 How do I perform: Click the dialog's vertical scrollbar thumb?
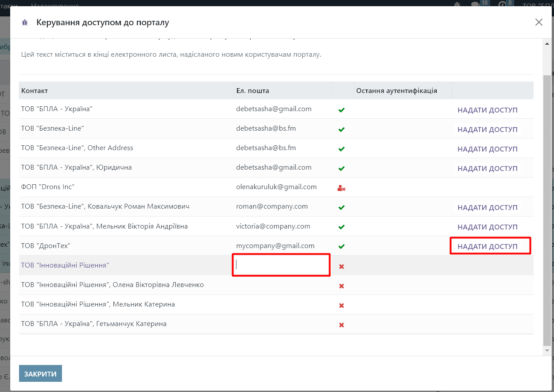pyautogui.click(x=547, y=210)
